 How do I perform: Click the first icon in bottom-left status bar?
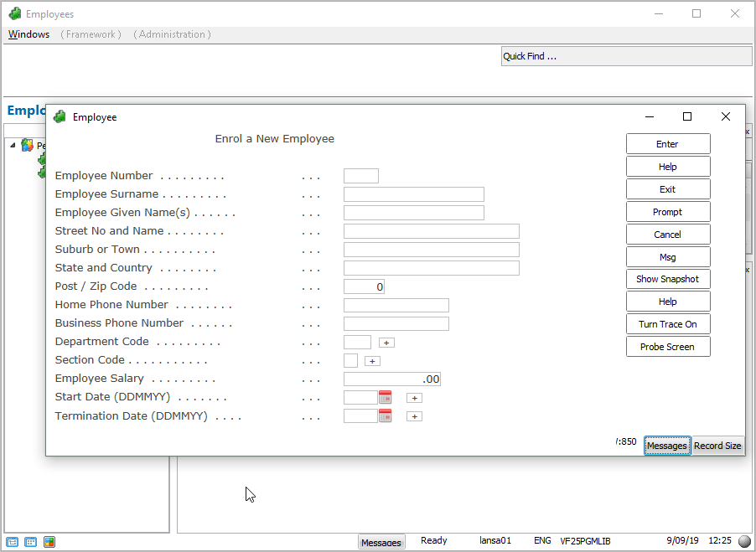12,542
